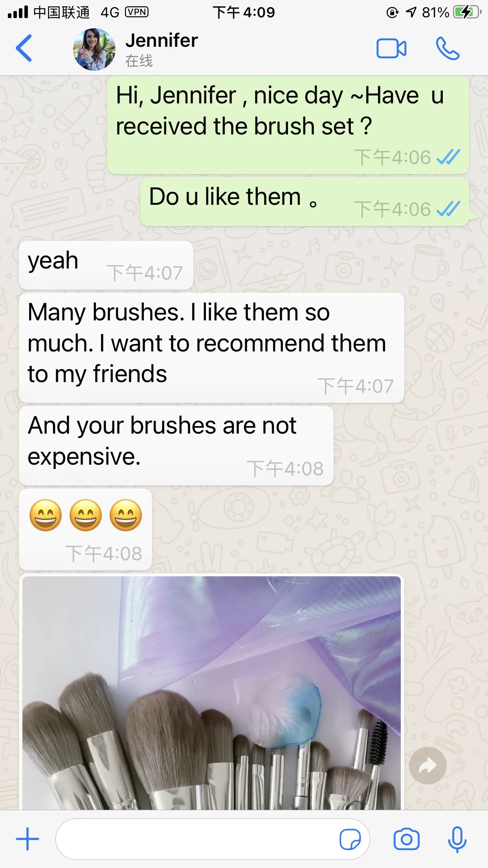Open the makeup brushes photo
The image size is (488, 868).
[x=211, y=692]
